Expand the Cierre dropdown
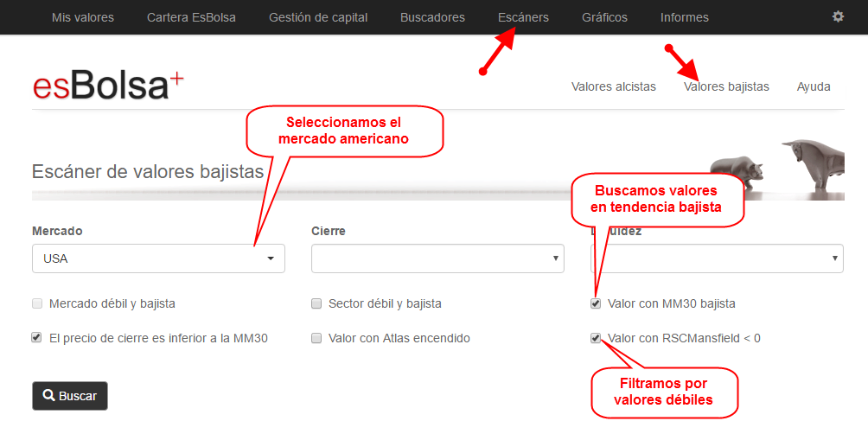 tap(437, 258)
